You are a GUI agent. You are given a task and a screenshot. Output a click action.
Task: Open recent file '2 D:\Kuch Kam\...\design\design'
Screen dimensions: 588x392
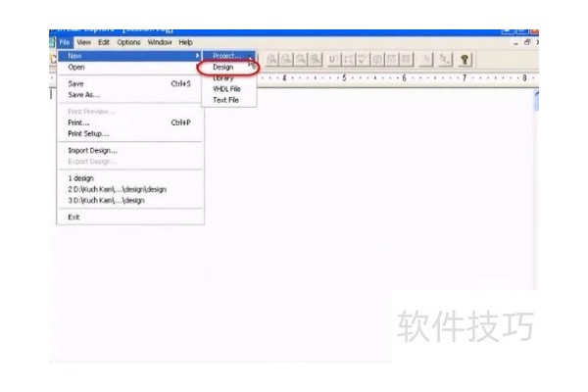130,189
